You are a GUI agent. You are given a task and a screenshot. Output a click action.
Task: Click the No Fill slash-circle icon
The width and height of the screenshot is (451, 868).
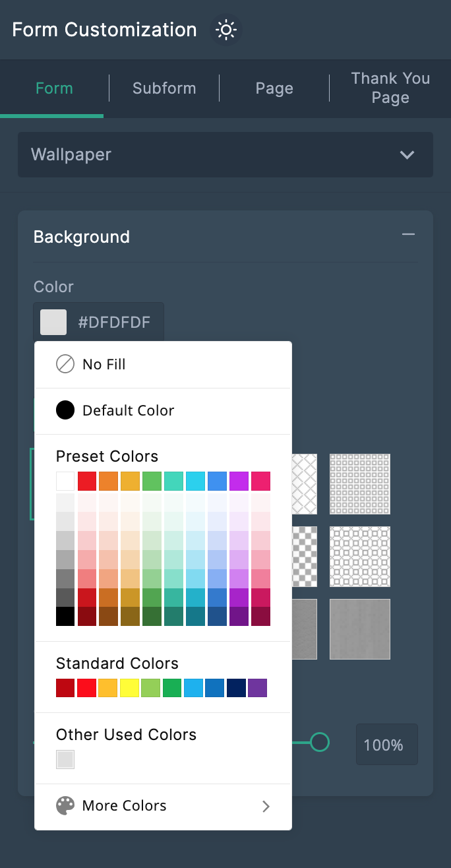(x=65, y=364)
